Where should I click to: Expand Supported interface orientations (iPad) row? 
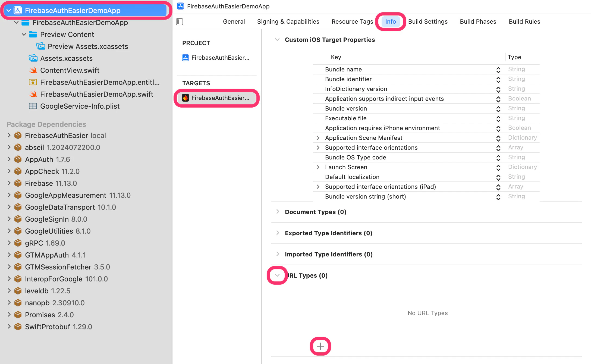pos(318,187)
